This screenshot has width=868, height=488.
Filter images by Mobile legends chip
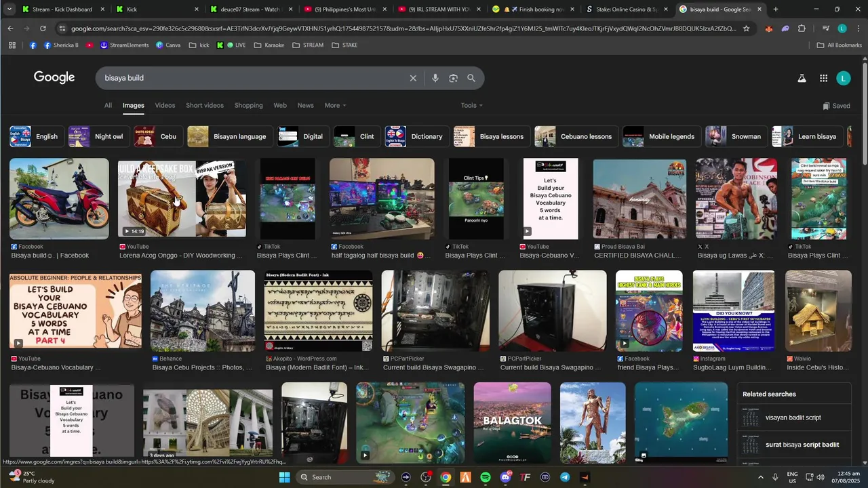coord(661,136)
